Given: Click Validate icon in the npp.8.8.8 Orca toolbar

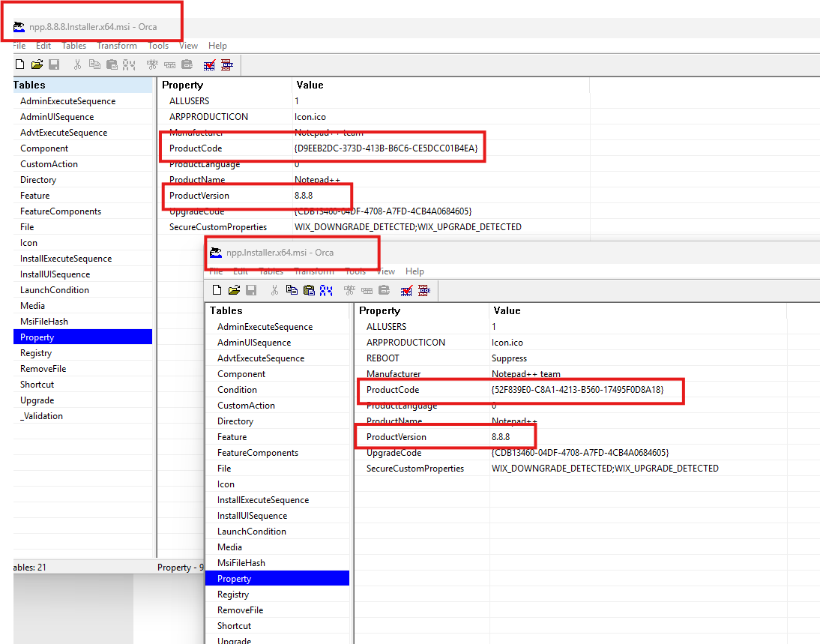Looking at the screenshot, I should coord(210,64).
